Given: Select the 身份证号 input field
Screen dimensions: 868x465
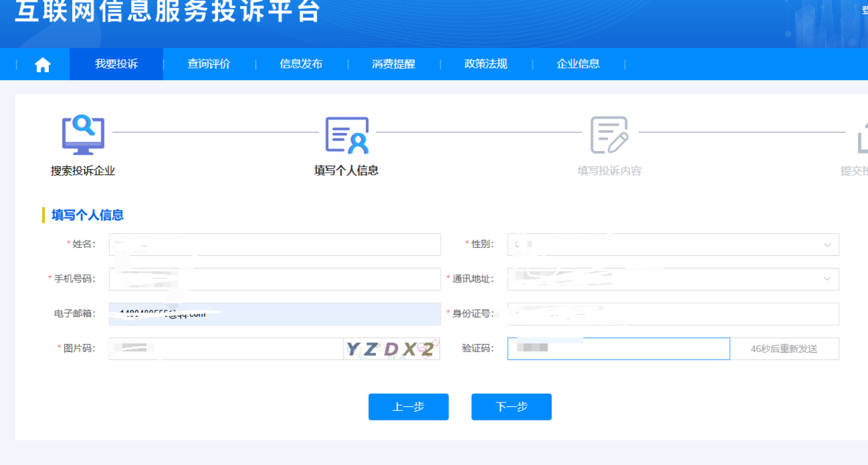Looking at the screenshot, I should pos(672,313).
